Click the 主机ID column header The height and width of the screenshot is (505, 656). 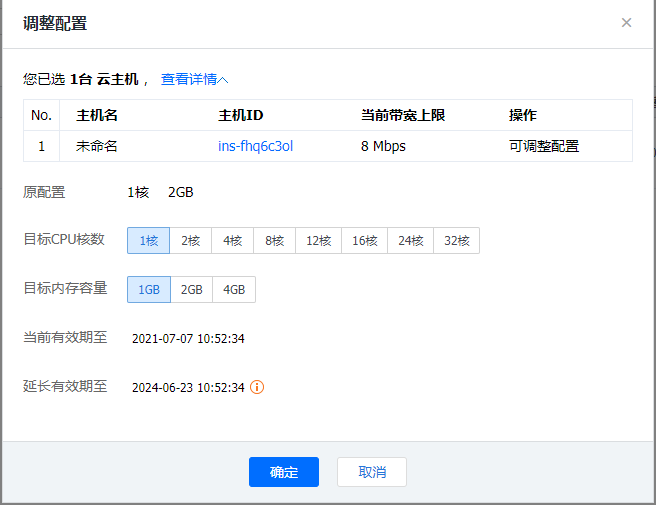point(239,115)
